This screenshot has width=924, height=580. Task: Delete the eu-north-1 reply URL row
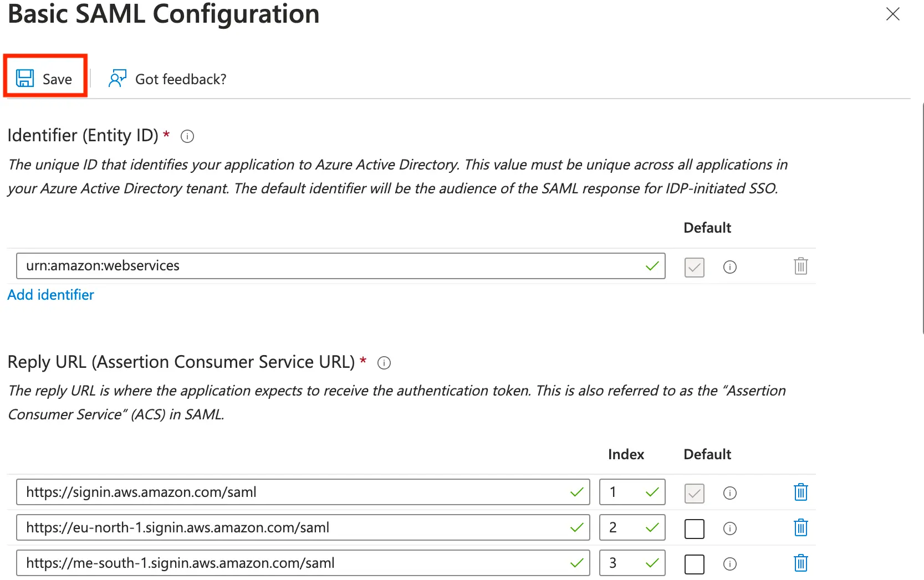pyautogui.click(x=800, y=528)
